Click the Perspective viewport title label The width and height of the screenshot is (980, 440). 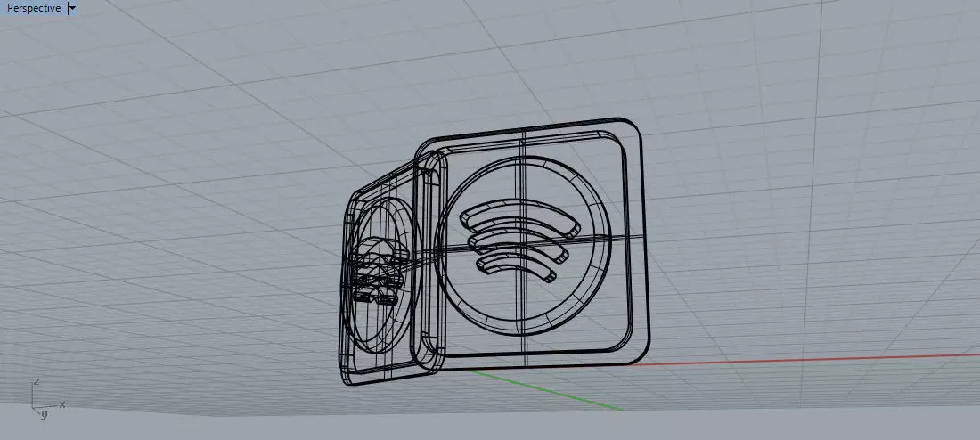click(34, 8)
